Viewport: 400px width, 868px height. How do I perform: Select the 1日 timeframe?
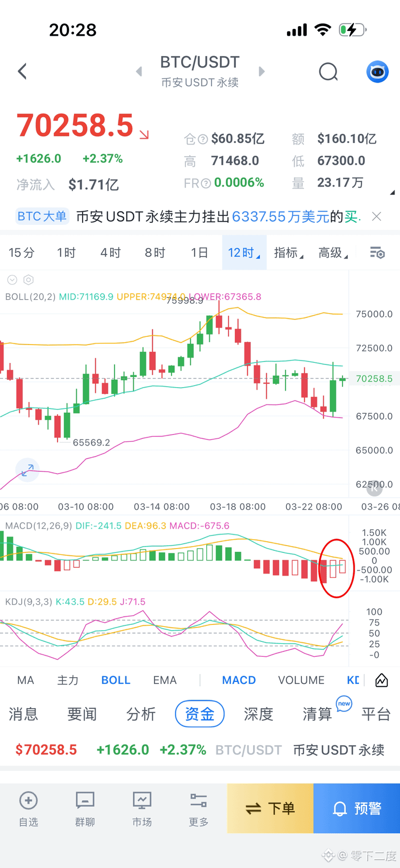tap(199, 253)
